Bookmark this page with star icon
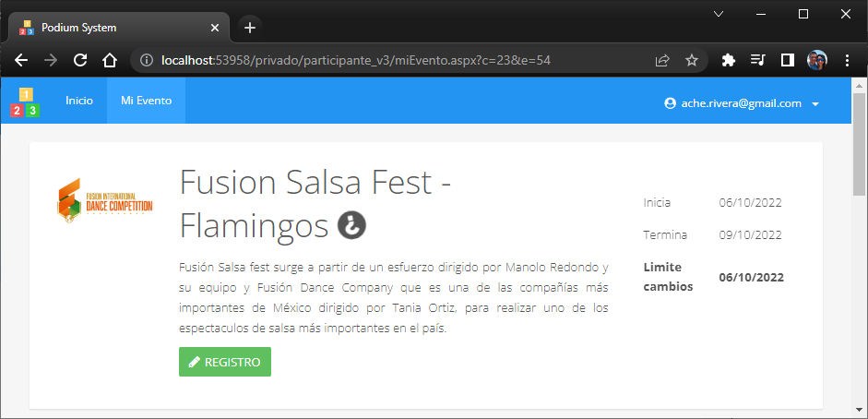The image size is (868, 419). point(692,60)
